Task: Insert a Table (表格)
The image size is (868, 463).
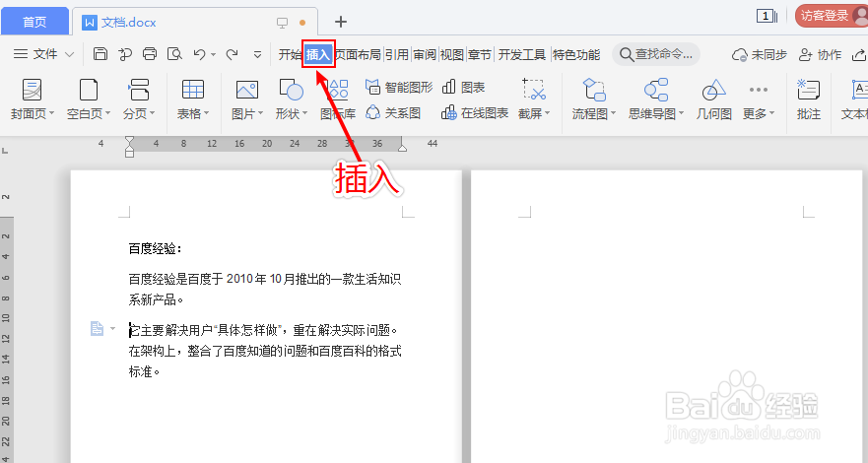Action: pyautogui.click(x=193, y=99)
